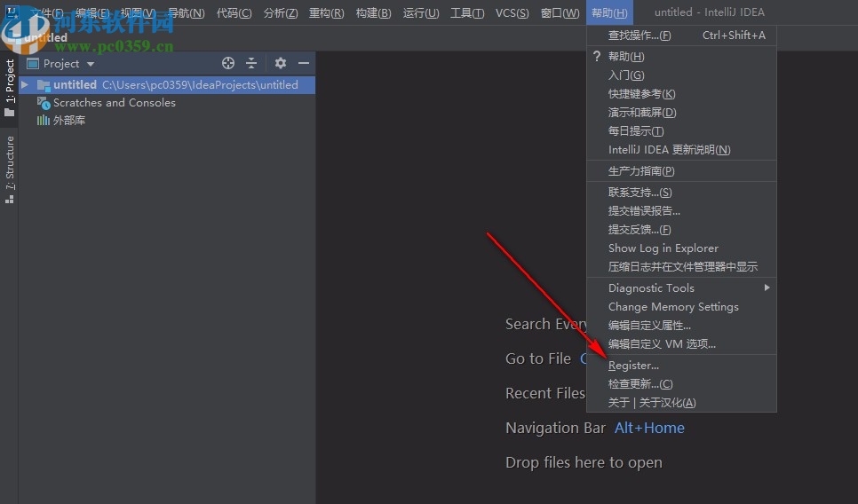Viewport: 858px width, 504px height.
Task: Open the 分析(Z) menu
Action: (281, 12)
